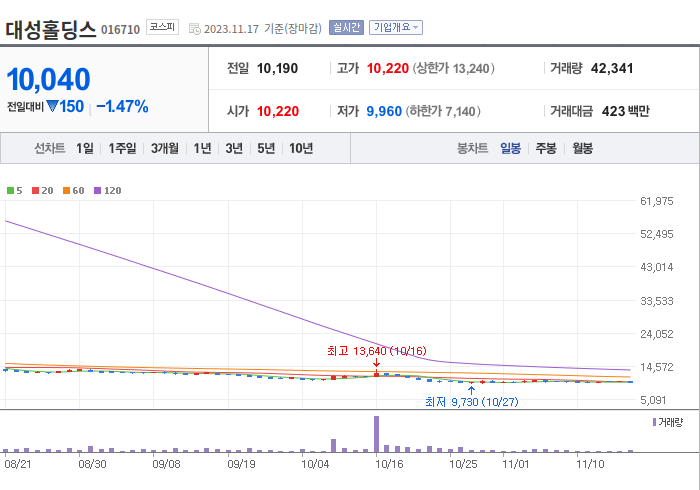Click the 2023.11.17 기준(장마감) date text
The height and width of the screenshot is (490, 700).
click(262, 29)
